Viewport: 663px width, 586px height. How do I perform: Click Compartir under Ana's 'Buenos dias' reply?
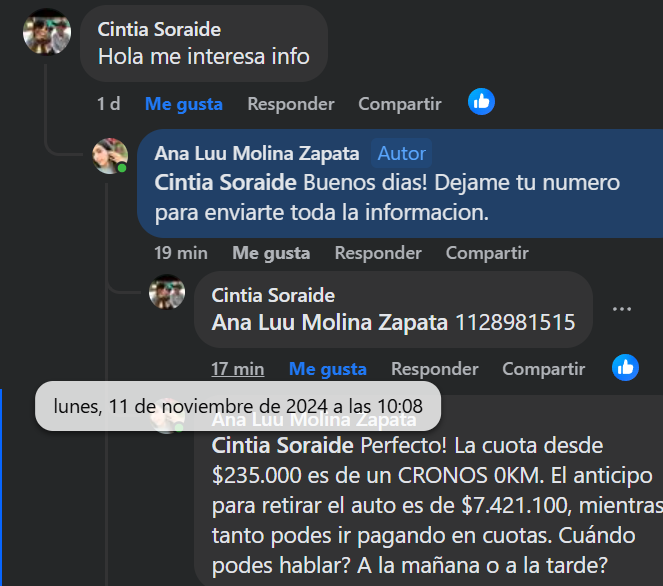[x=487, y=253]
